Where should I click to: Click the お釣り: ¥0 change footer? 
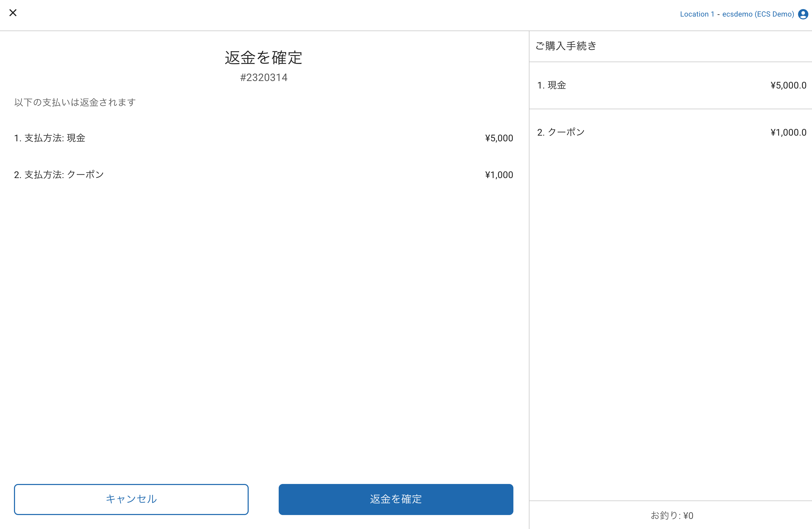pos(672,515)
